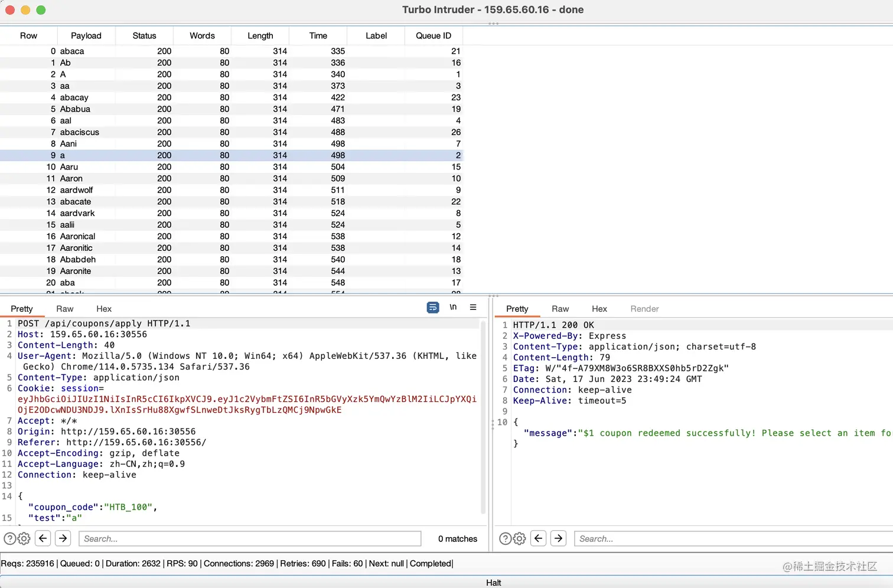
Task: Click the coupon redeemed message line
Action: click(x=708, y=433)
